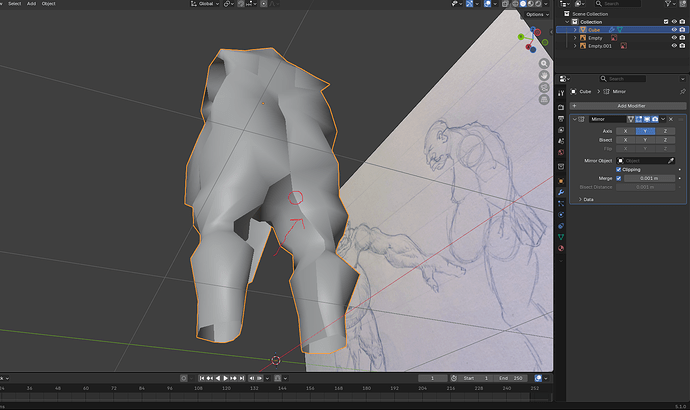Toggle X-ray view mode

[505, 4]
